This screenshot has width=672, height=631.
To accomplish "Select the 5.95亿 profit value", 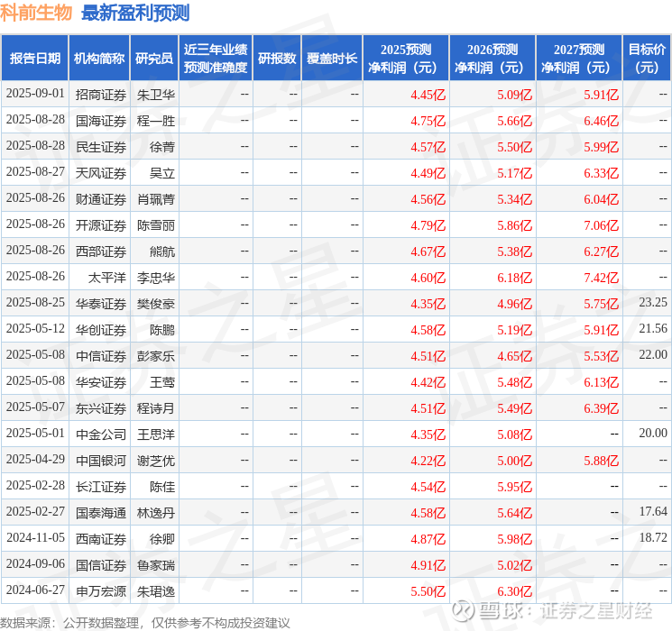I will [x=515, y=487].
